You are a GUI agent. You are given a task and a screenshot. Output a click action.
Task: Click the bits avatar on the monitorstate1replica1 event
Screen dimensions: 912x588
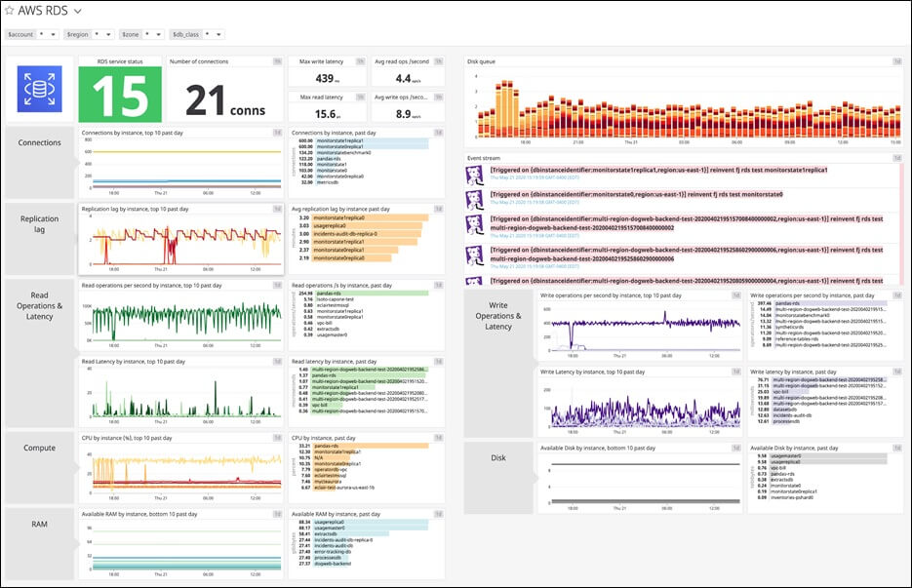click(x=476, y=173)
